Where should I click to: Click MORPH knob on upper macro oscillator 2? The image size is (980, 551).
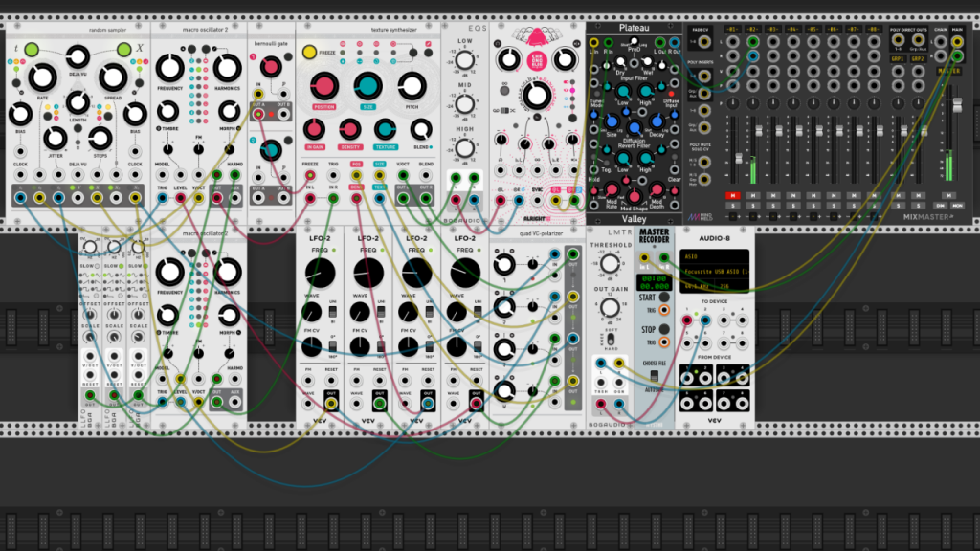pos(229,113)
